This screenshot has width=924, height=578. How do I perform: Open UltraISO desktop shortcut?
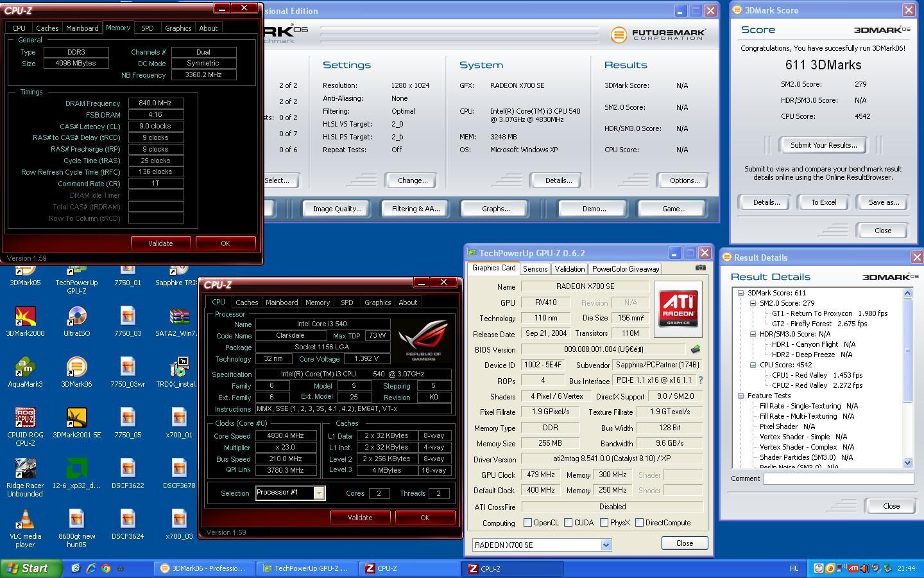76,321
